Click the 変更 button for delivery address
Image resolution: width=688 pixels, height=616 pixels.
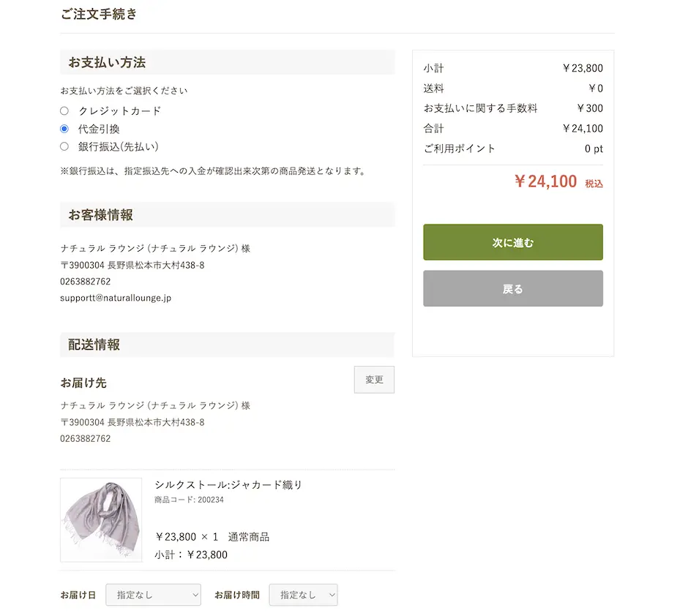coord(374,380)
